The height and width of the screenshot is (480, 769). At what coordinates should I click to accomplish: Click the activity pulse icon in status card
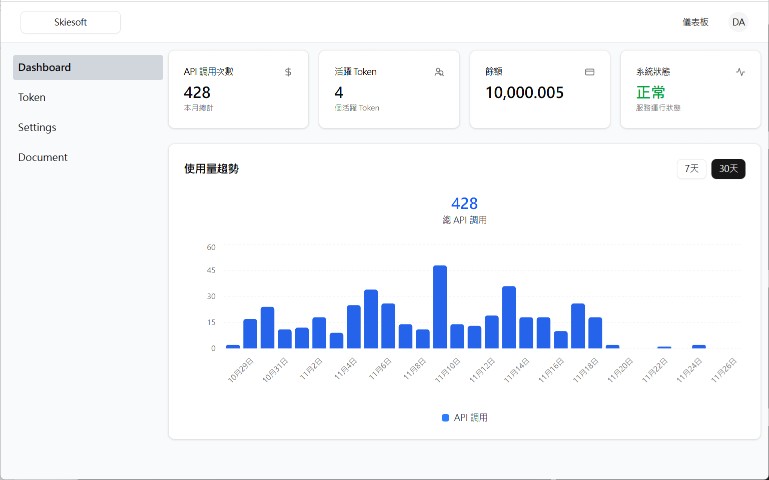(x=740, y=72)
